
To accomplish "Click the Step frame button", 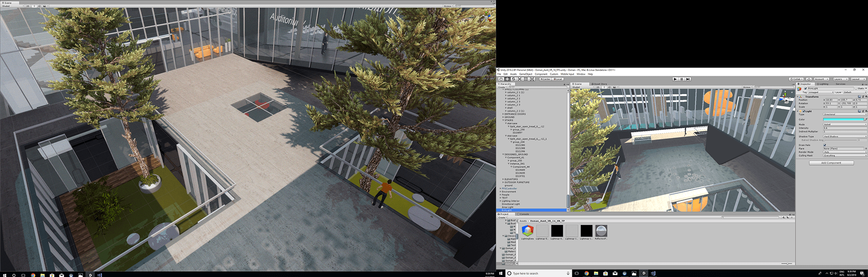I will point(688,79).
